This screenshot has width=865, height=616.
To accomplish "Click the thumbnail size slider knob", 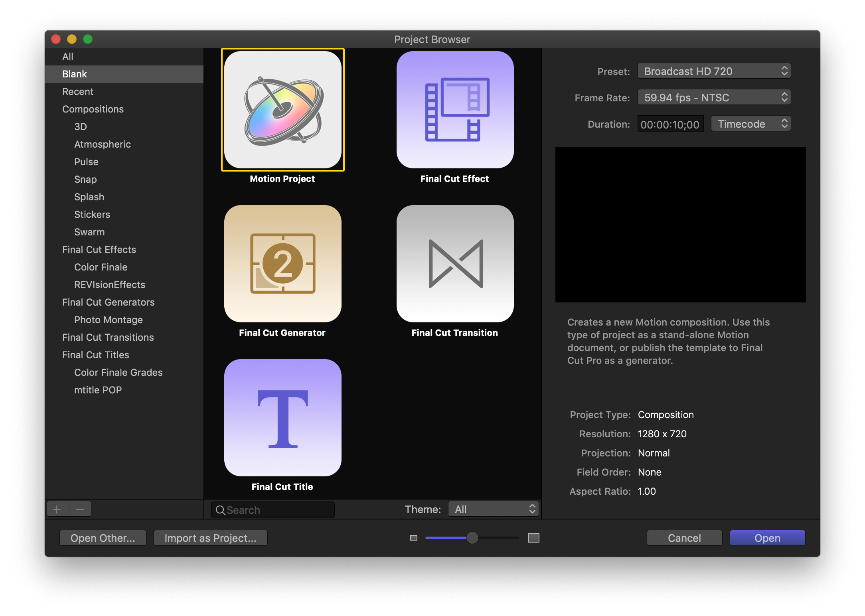I will 472,538.
